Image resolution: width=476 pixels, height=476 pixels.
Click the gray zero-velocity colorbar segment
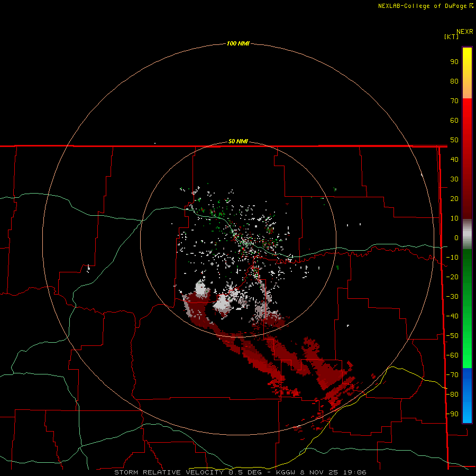(467, 234)
